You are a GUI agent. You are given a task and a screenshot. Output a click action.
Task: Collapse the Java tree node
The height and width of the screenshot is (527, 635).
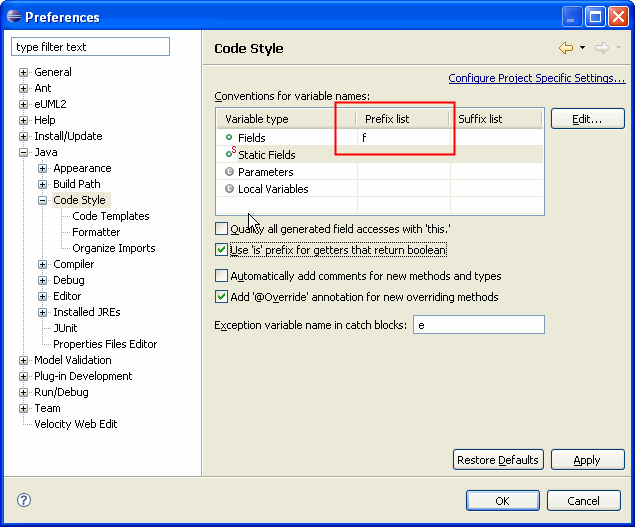coord(23,153)
